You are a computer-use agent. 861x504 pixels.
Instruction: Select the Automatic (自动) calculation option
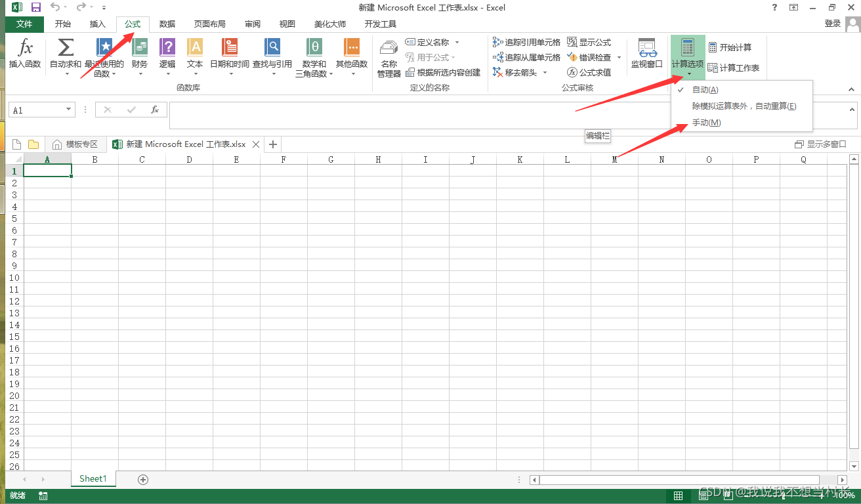(742, 89)
